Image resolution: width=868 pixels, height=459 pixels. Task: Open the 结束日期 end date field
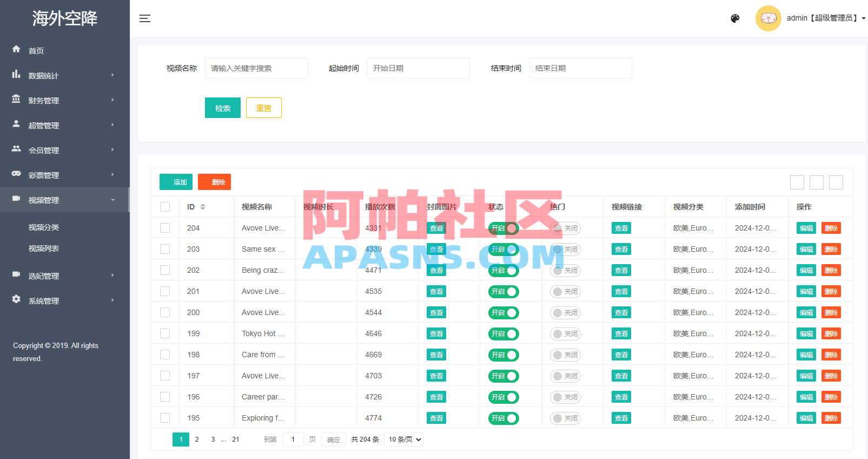(x=581, y=68)
